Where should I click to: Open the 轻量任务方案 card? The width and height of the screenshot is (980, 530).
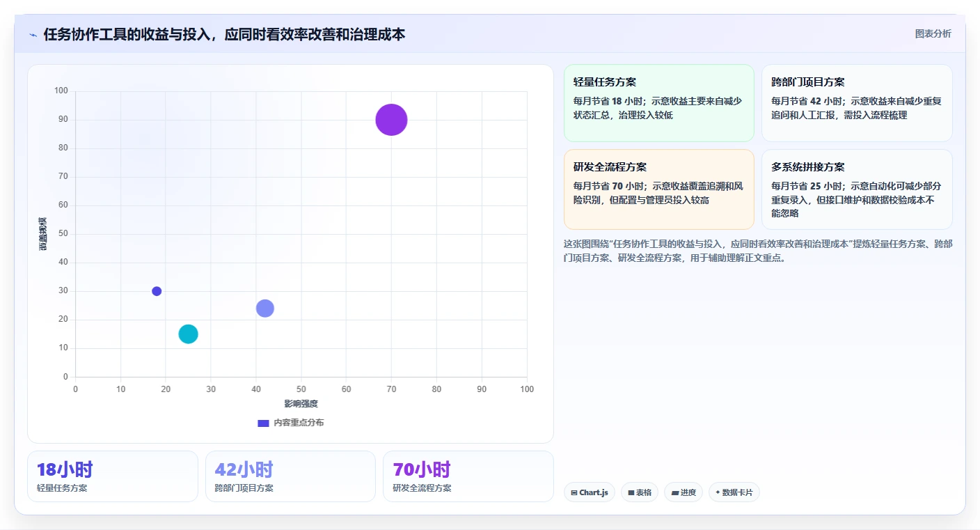[x=658, y=103]
